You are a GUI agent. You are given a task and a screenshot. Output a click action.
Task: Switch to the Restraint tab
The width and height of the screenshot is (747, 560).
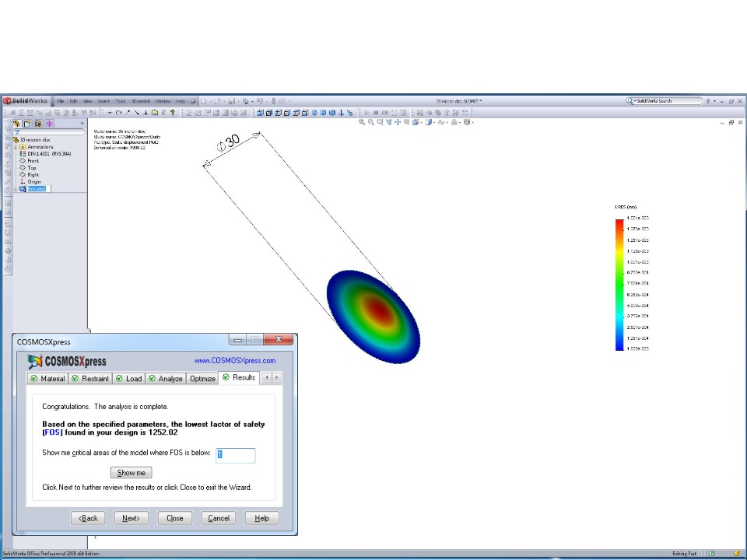click(x=90, y=379)
